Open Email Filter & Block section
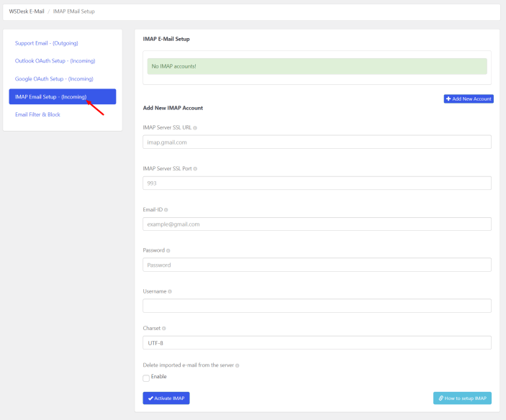This screenshot has height=420, width=506. 37,114
